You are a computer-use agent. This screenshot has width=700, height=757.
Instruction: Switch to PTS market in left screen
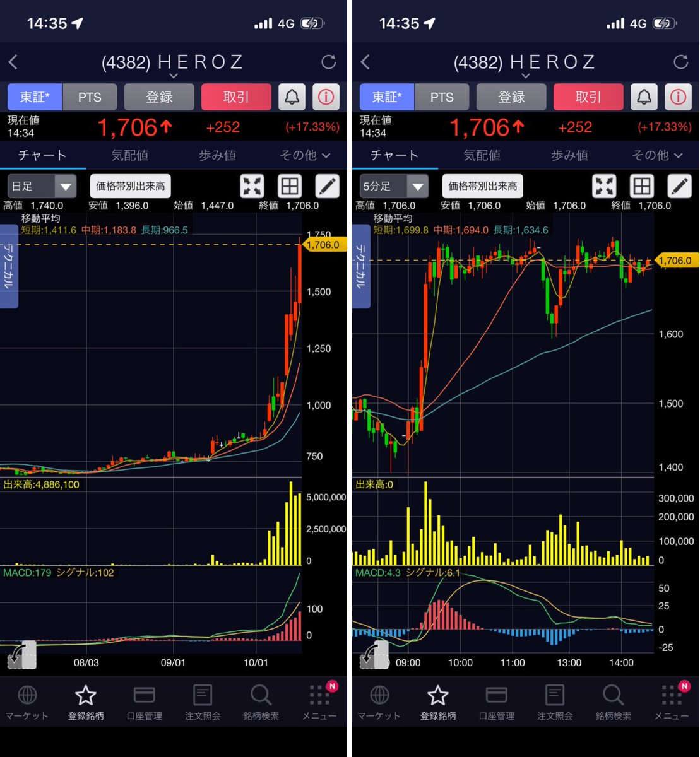click(90, 97)
